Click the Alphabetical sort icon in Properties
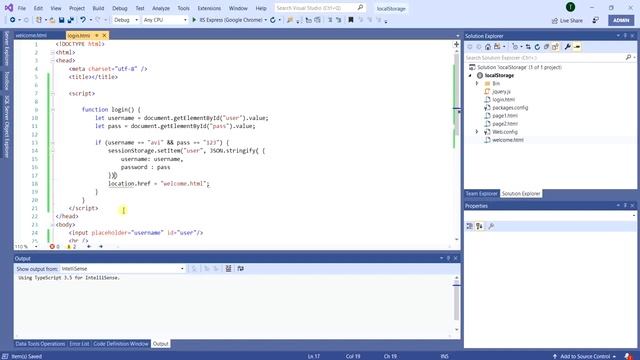 pos(479,226)
